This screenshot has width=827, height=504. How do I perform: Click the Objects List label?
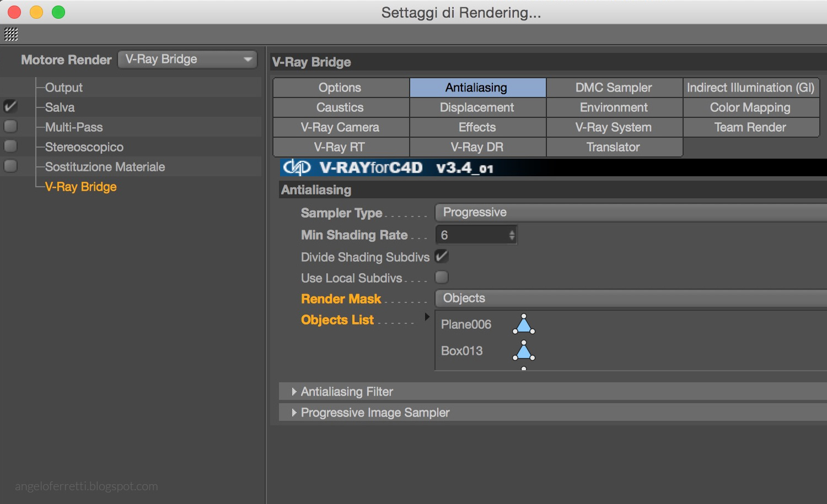(x=337, y=319)
